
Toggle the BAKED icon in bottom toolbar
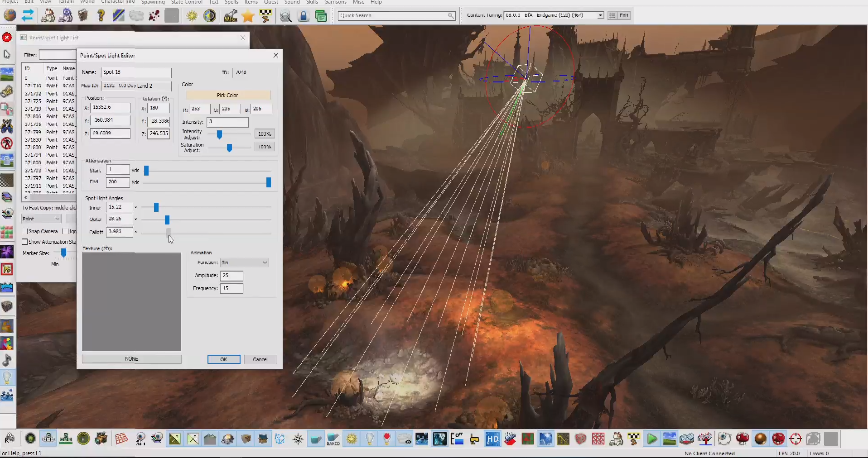pos(333,439)
